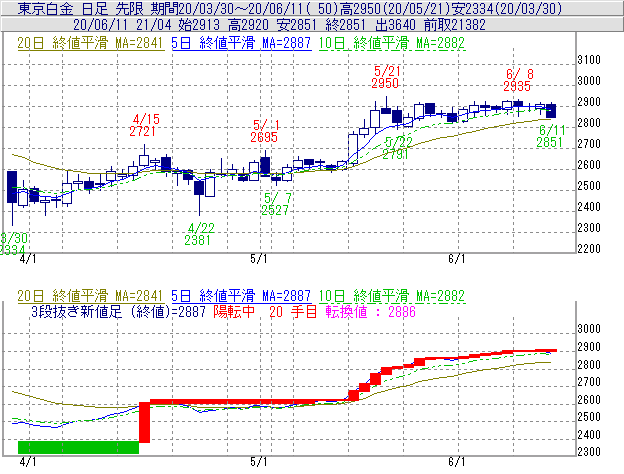
Task: Click the 2300 axis label in 新値足 chart
Action: (x=589, y=452)
